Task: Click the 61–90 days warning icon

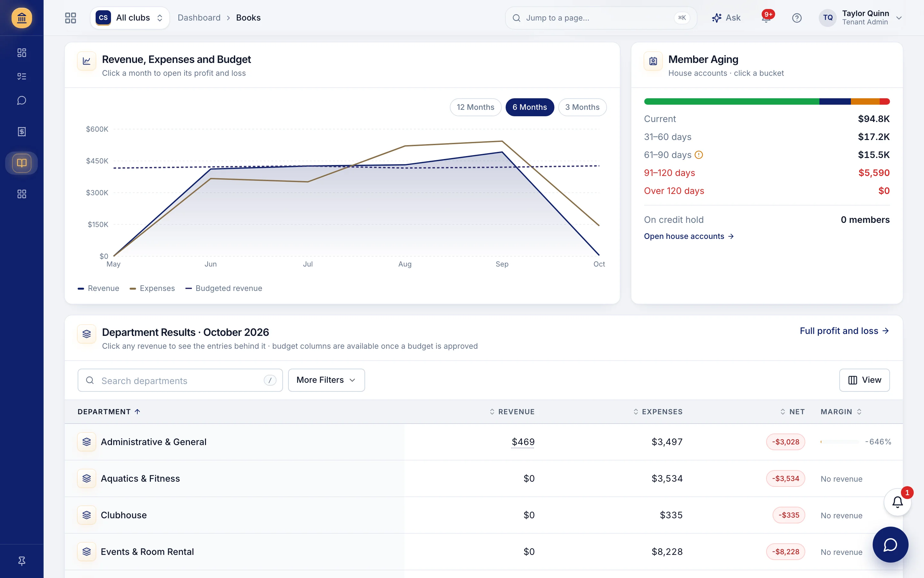Action: point(699,155)
